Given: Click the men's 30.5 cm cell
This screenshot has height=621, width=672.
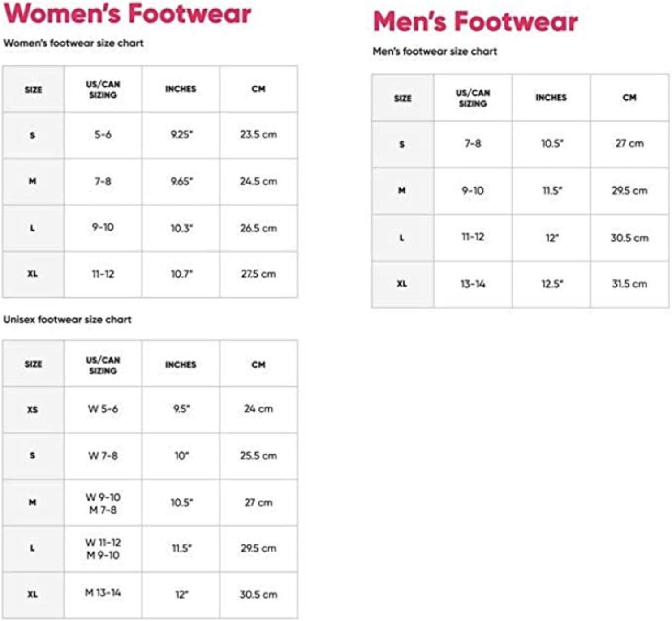Looking at the screenshot, I should [629, 238].
